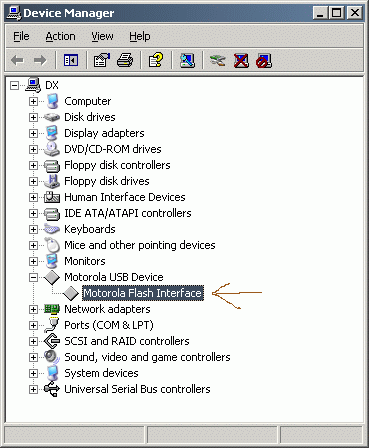369x448 pixels.
Task: Select the Ports (COM & LPT) label
Action: 109,325
